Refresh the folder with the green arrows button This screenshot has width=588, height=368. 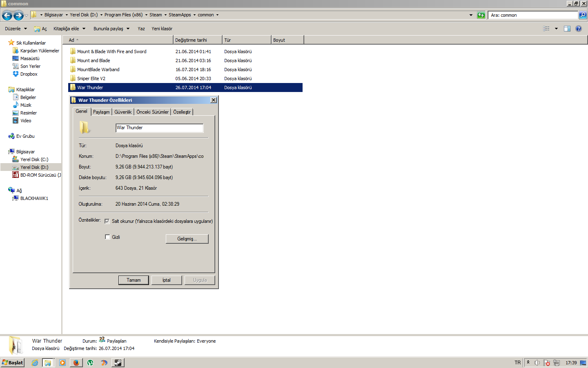481,15
